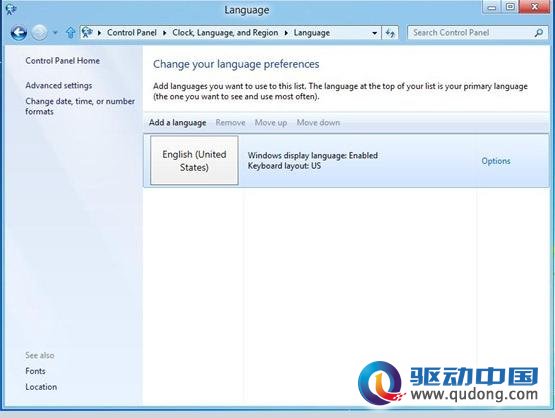Open the recent locations dropdown arrow

point(55,33)
